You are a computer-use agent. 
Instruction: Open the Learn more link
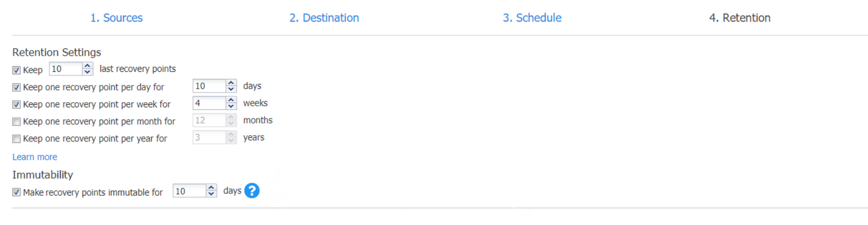(35, 157)
